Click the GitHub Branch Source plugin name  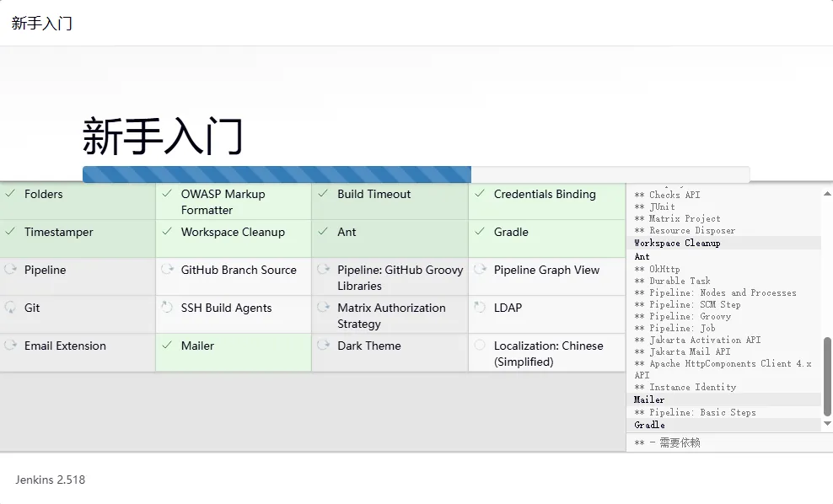coord(239,270)
